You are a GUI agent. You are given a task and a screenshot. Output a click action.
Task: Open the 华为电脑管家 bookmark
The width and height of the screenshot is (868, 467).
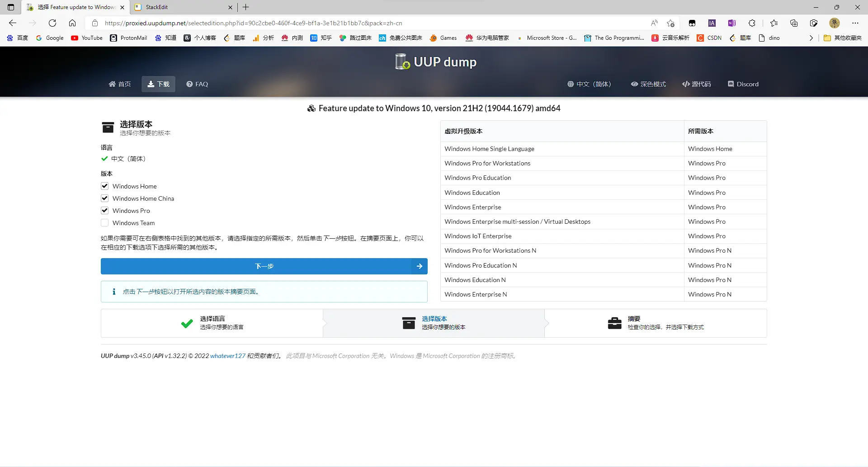tap(487, 38)
